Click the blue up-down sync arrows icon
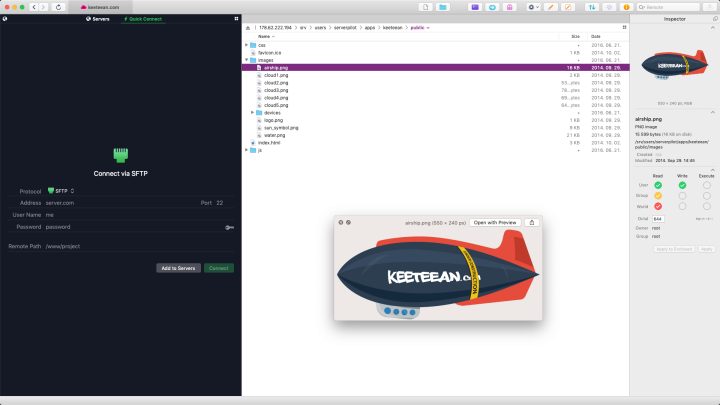 [592, 7]
